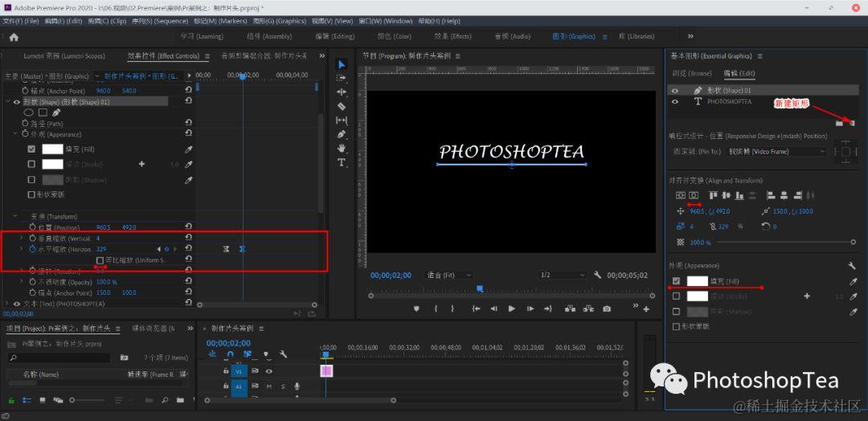The image size is (868, 421).
Task: Click the Home icon
Action: pyautogui.click(x=14, y=37)
